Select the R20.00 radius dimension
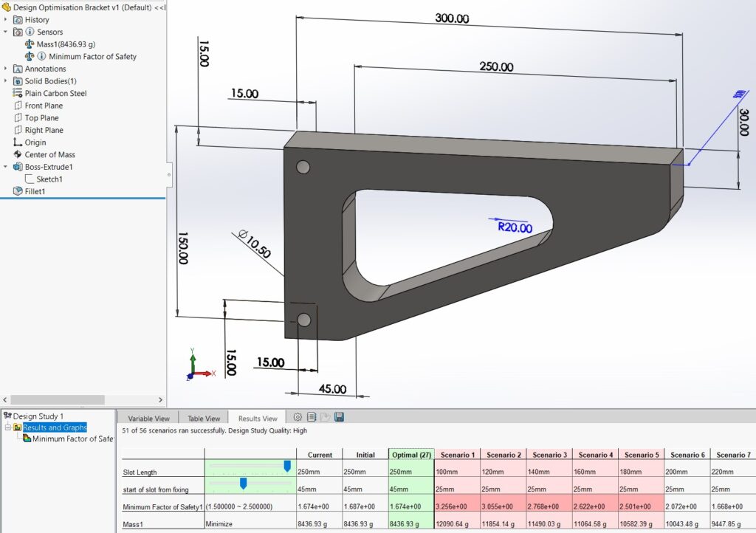 coord(515,227)
